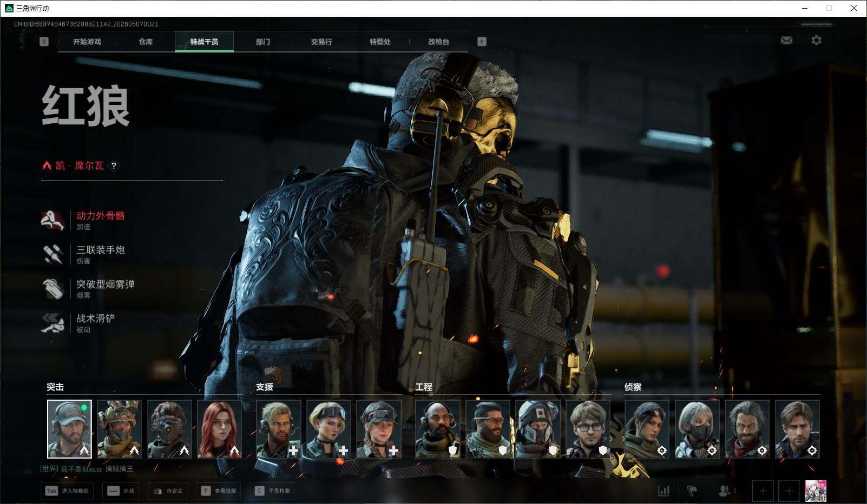Viewport: 867px width, 504px height.
Task: Select the blonde woman with goggles support operator
Action: click(x=329, y=429)
